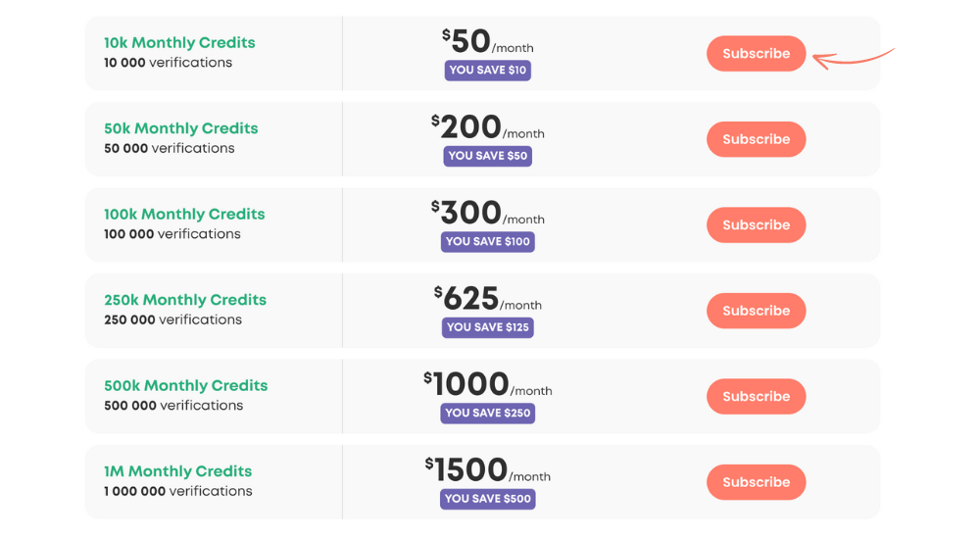Image resolution: width=980 pixels, height=539 pixels.
Task: Subscribe to the 10k Monthly Credits plan
Action: (x=757, y=54)
